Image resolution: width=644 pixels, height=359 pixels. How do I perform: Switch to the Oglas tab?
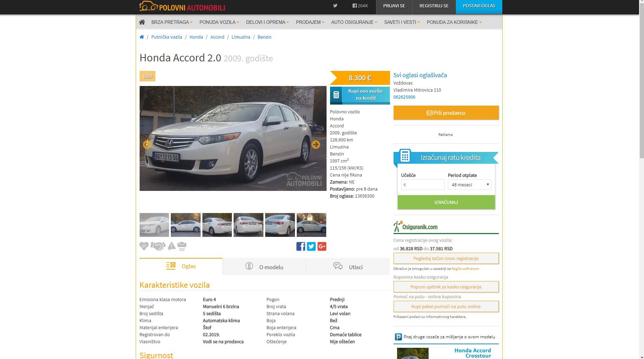(181, 266)
